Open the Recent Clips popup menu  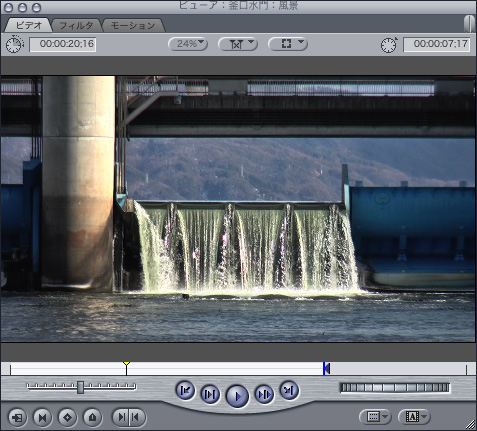(375, 417)
